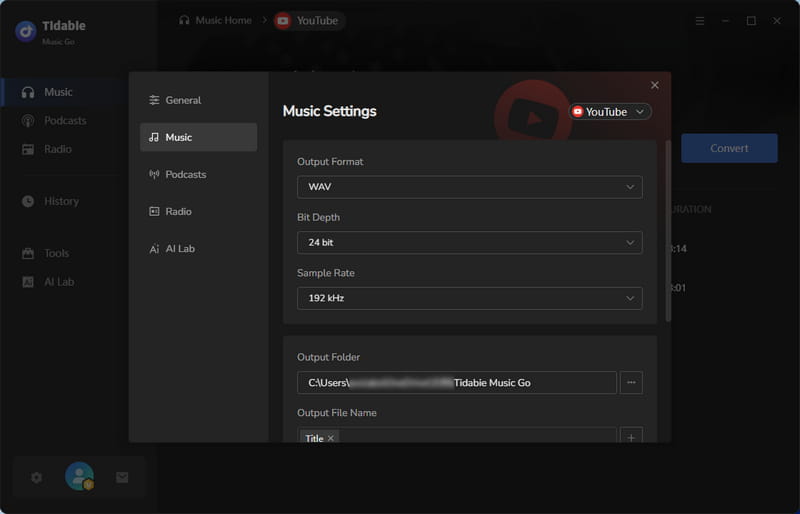
Task: Go to Music Home breadcrumb
Action: [215, 20]
